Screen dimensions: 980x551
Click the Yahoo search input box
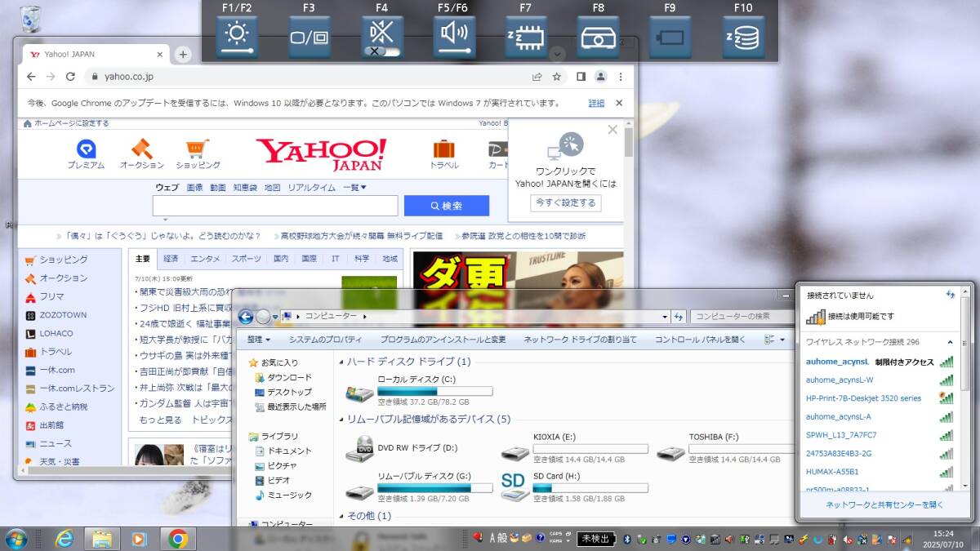point(275,206)
